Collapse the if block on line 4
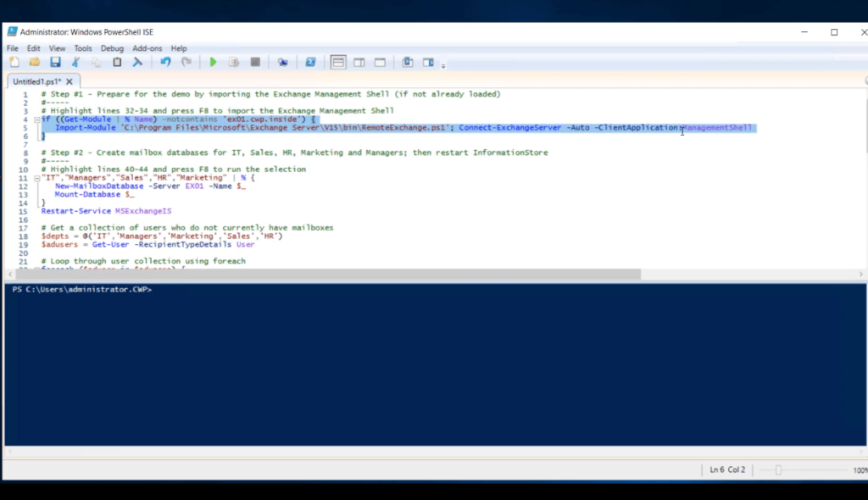 (x=36, y=120)
